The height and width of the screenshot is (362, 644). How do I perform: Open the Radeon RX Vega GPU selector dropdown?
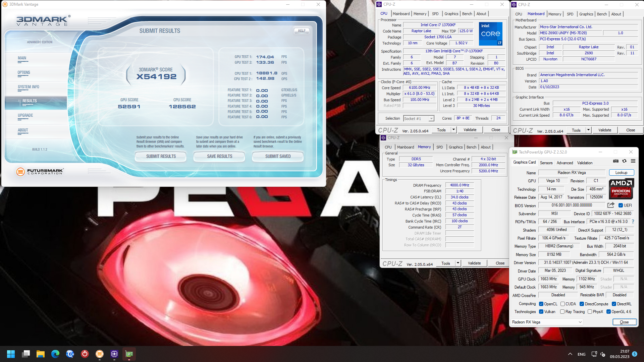coord(547,322)
